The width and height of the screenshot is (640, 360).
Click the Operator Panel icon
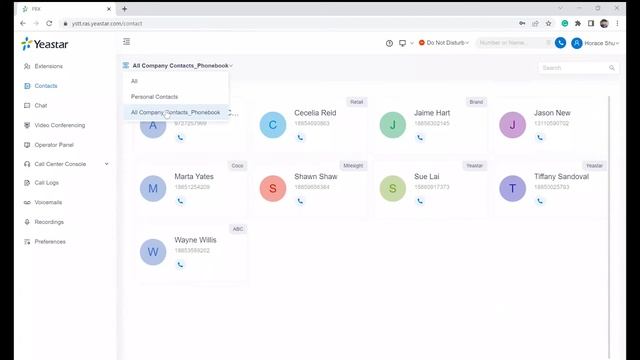[x=27, y=144]
